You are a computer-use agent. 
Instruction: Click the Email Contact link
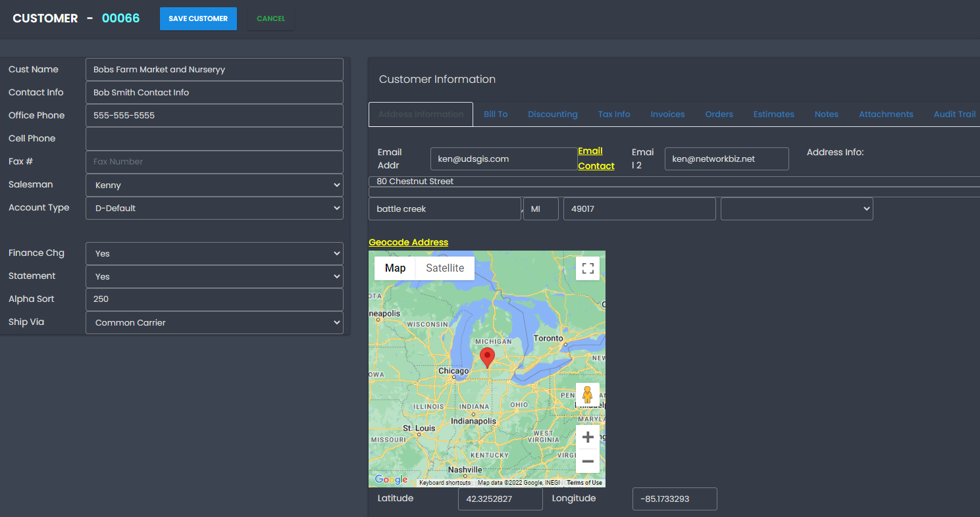(x=596, y=159)
